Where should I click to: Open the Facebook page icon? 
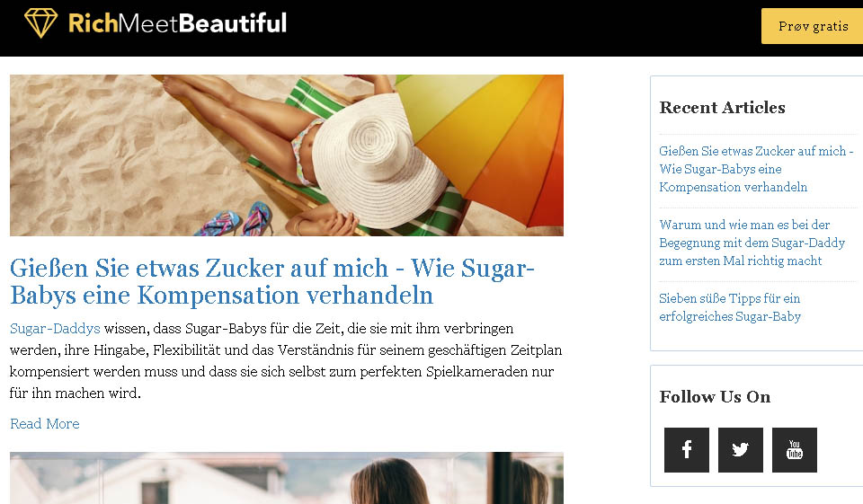(686, 449)
